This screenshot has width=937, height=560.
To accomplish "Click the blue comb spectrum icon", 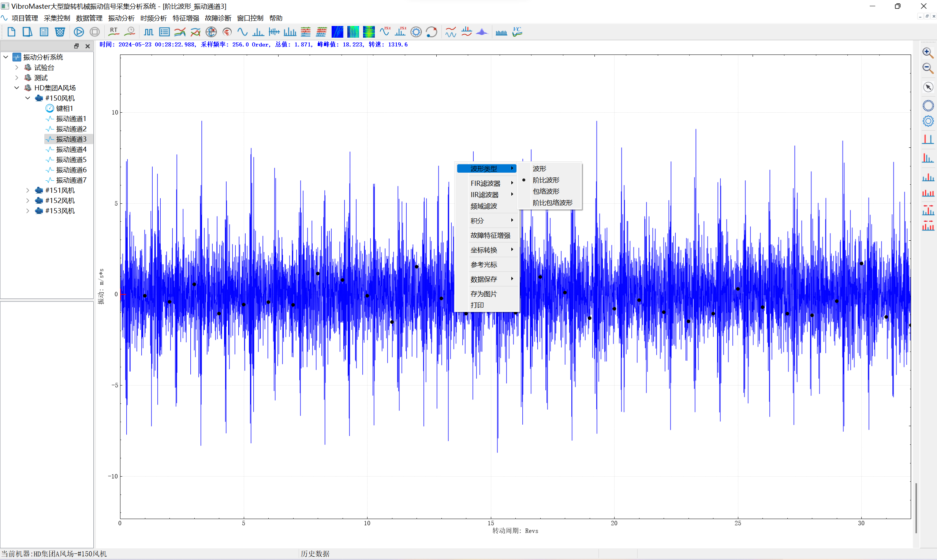I will tap(501, 32).
